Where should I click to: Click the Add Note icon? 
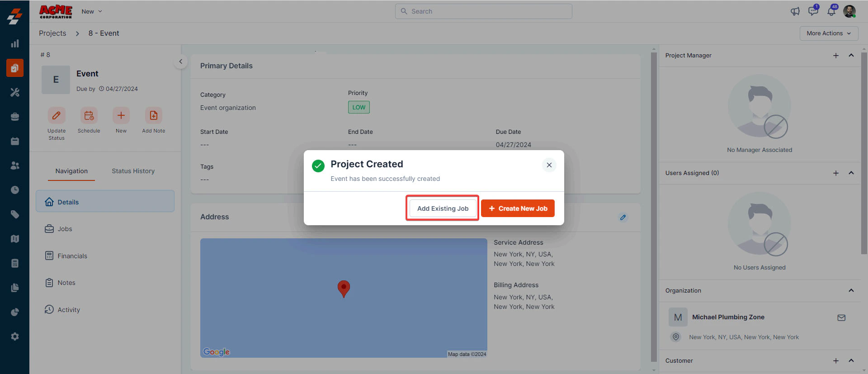coord(154,115)
